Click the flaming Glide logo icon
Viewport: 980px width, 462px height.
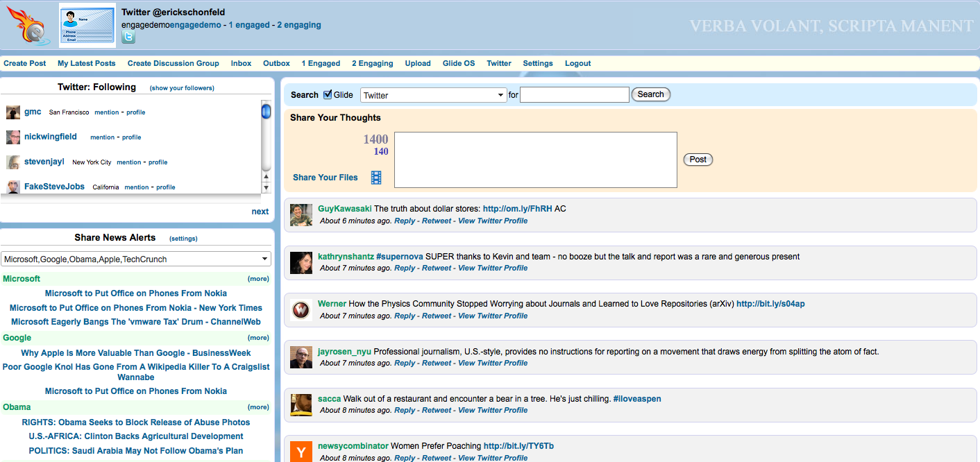[x=28, y=24]
